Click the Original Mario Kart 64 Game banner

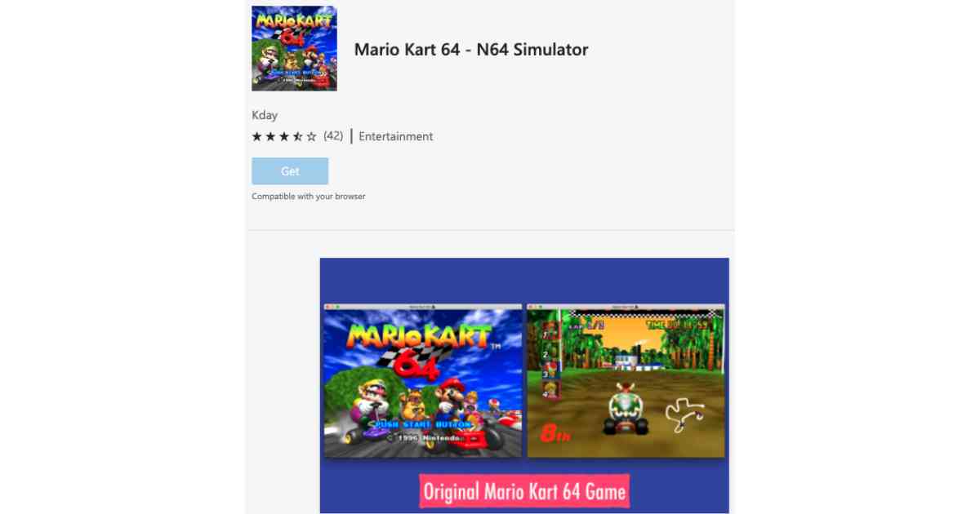(524, 492)
